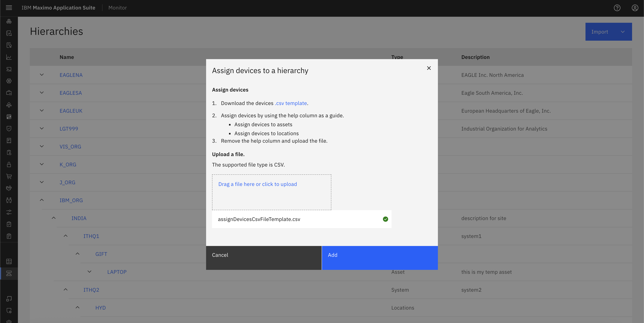Expand the J_ORG row
Image resolution: width=644 pixels, height=323 pixels.
pyautogui.click(x=42, y=182)
